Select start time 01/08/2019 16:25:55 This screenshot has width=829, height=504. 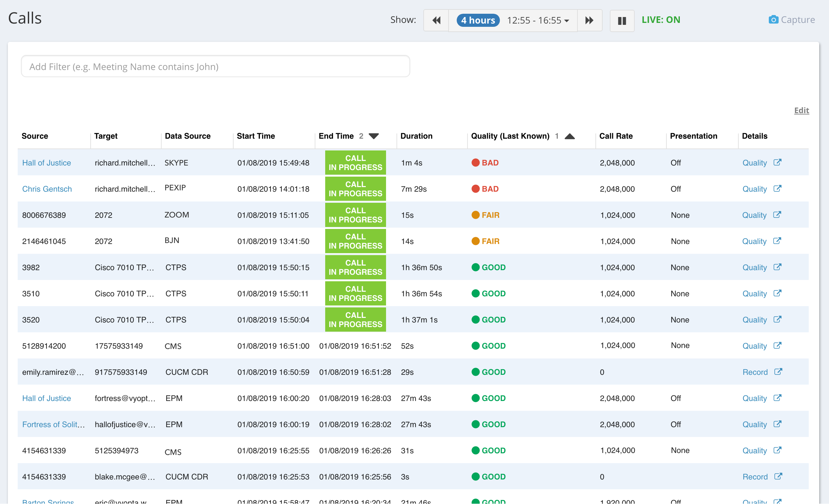click(x=273, y=451)
